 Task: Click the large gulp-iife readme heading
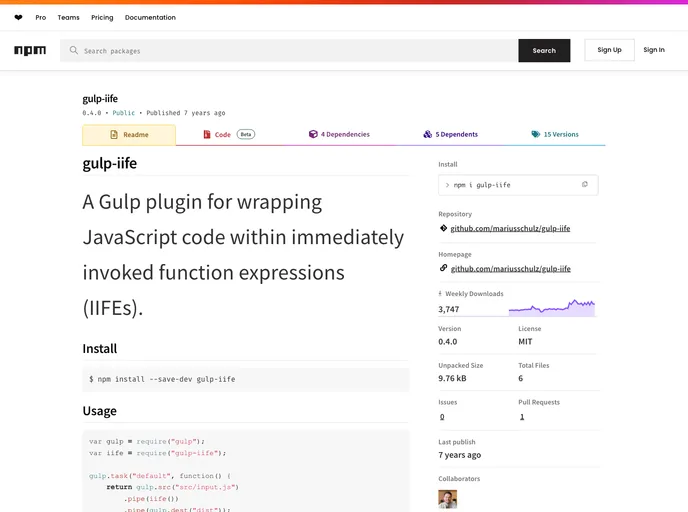point(110,163)
